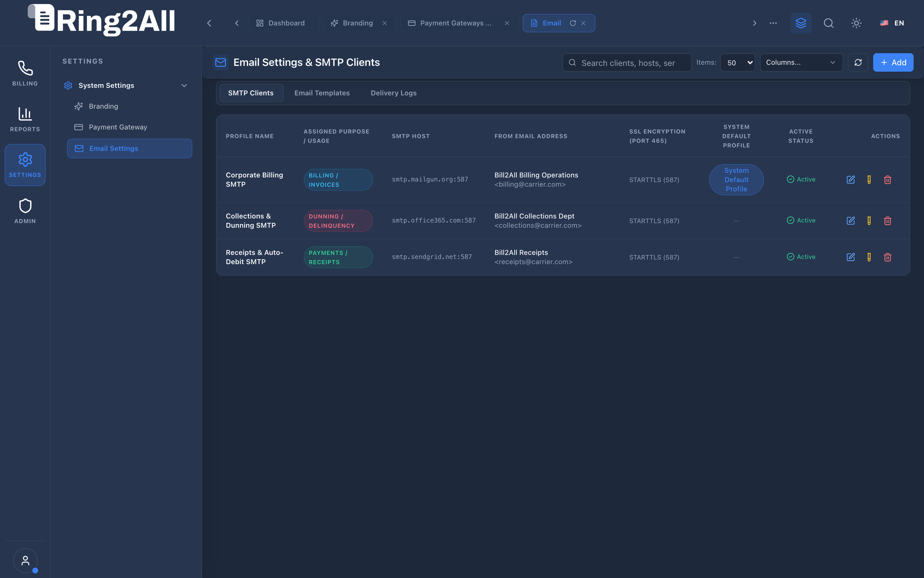Open the Admin shield section
This screenshot has height=578, width=924.
[x=25, y=211]
